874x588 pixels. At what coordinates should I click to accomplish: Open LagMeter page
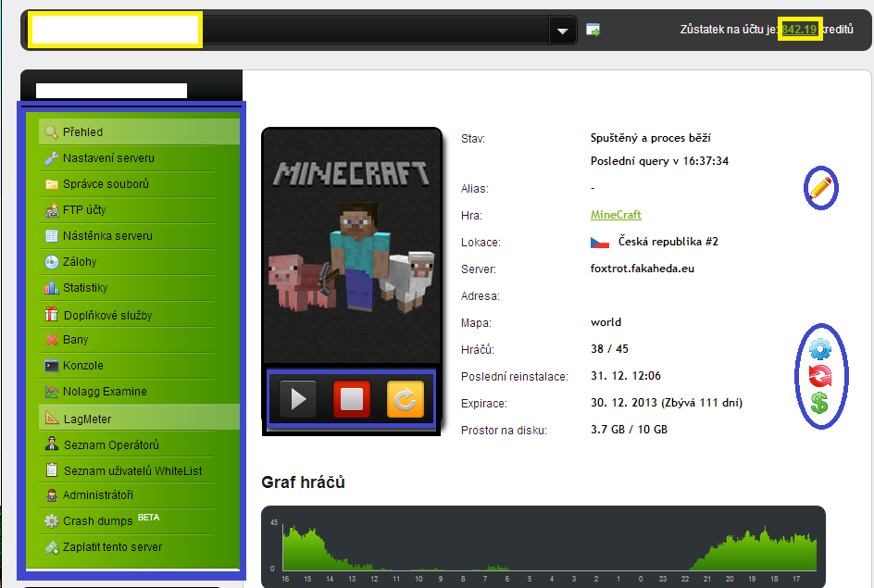139,418
